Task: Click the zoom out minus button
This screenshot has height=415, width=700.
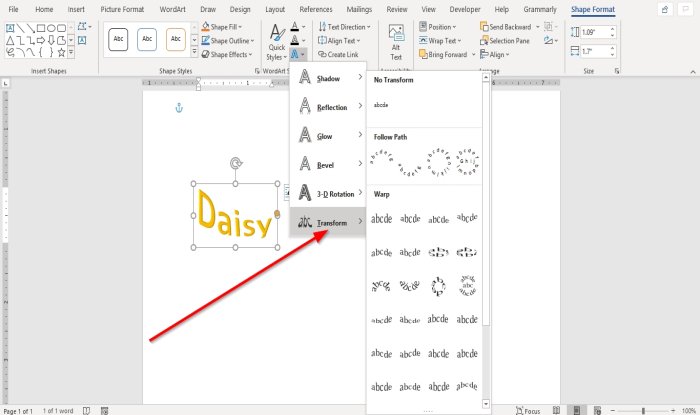Action: [613, 411]
